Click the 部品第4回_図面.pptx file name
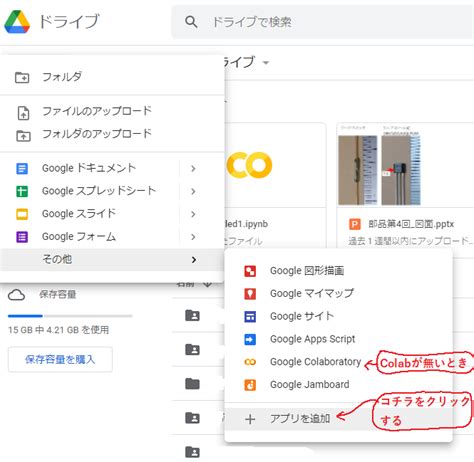474x462 pixels. (x=411, y=224)
